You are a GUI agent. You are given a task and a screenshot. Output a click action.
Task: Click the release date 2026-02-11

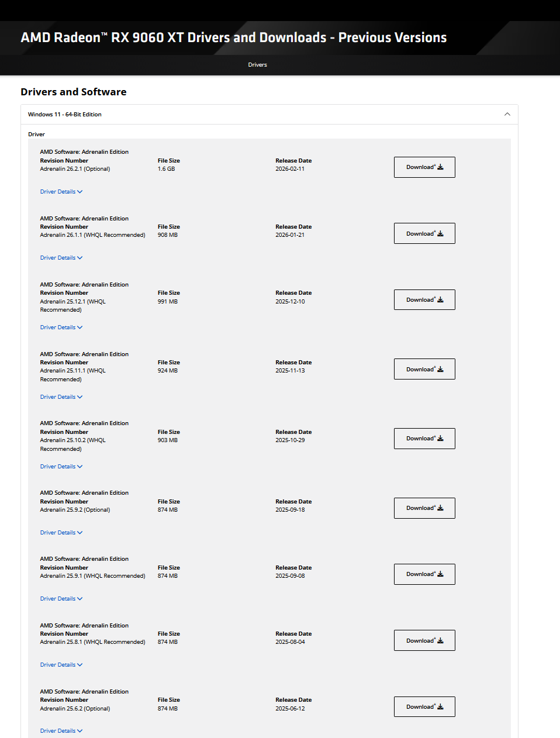pyautogui.click(x=290, y=169)
